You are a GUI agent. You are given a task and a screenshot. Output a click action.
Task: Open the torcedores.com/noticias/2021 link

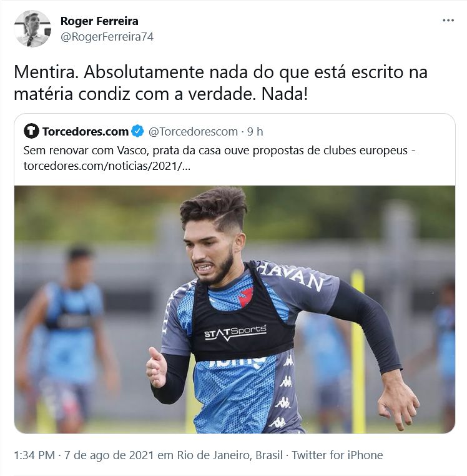pos(107,166)
